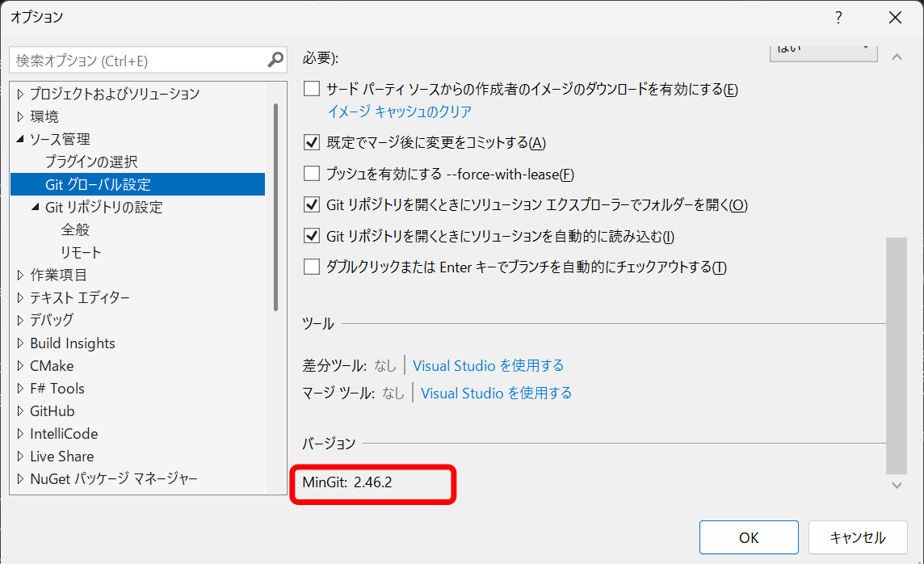Click the scrollbar up arrow
The width and height of the screenshot is (924, 564).
pos(897,57)
